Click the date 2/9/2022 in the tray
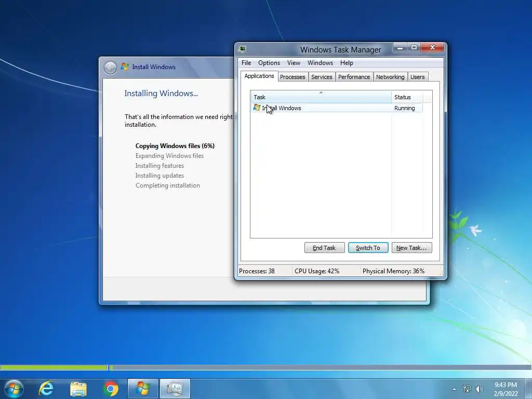The width and height of the screenshot is (532, 399). coord(506,394)
